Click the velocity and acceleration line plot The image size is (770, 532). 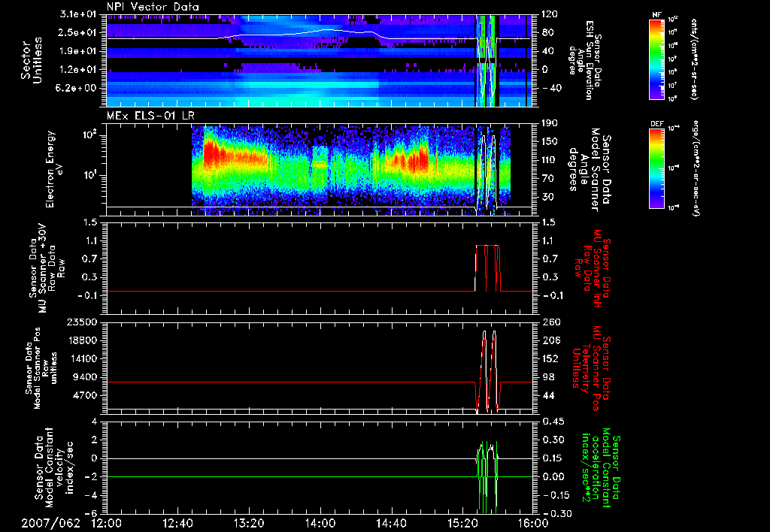click(320, 467)
